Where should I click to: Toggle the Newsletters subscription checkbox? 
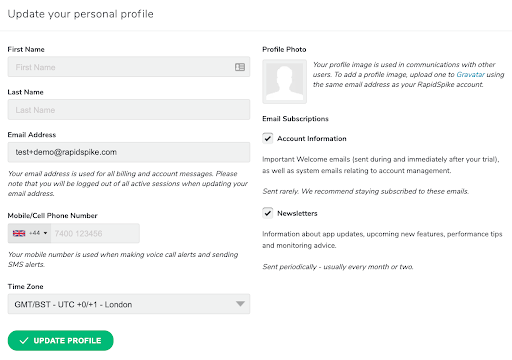(x=268, y=213)
